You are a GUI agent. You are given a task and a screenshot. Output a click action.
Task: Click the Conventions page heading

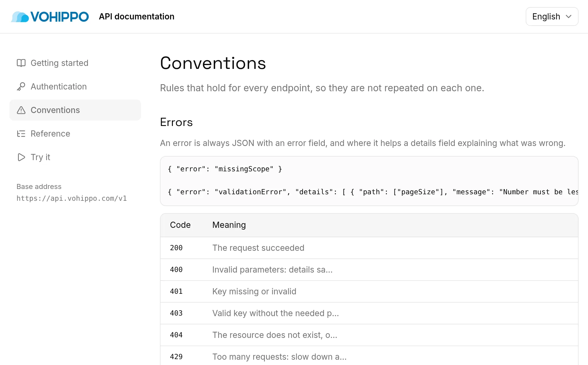point(213,63)
